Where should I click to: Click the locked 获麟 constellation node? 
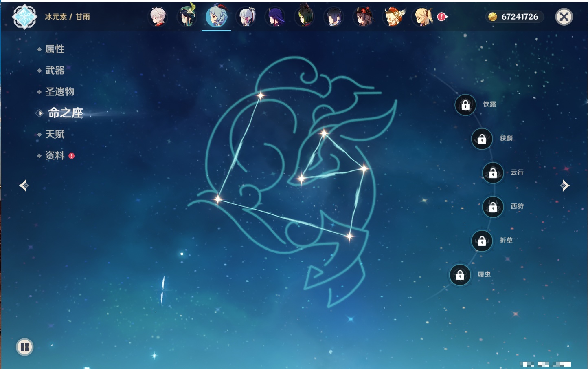tap(482, 139)
